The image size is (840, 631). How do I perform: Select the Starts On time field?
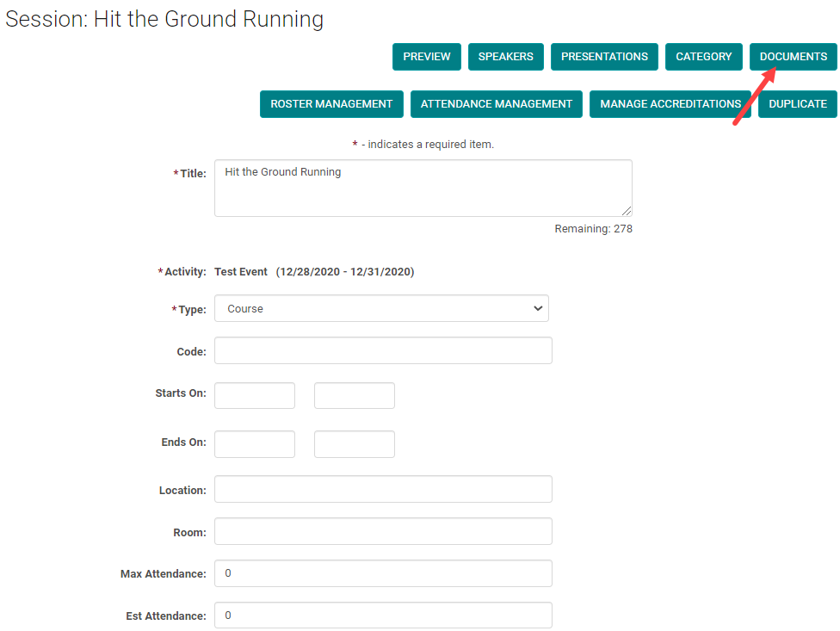pyautogui.click(x=355, y=396)
